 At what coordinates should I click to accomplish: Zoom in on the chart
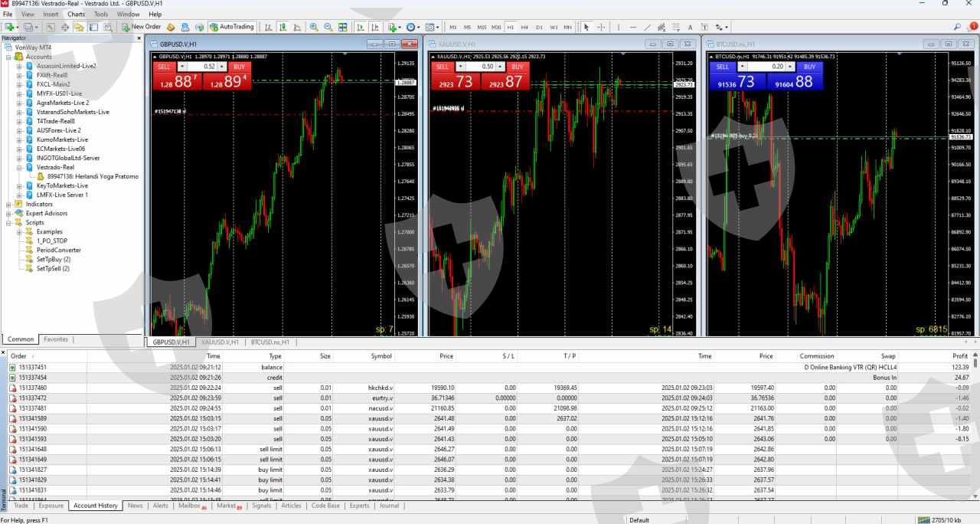314,27
